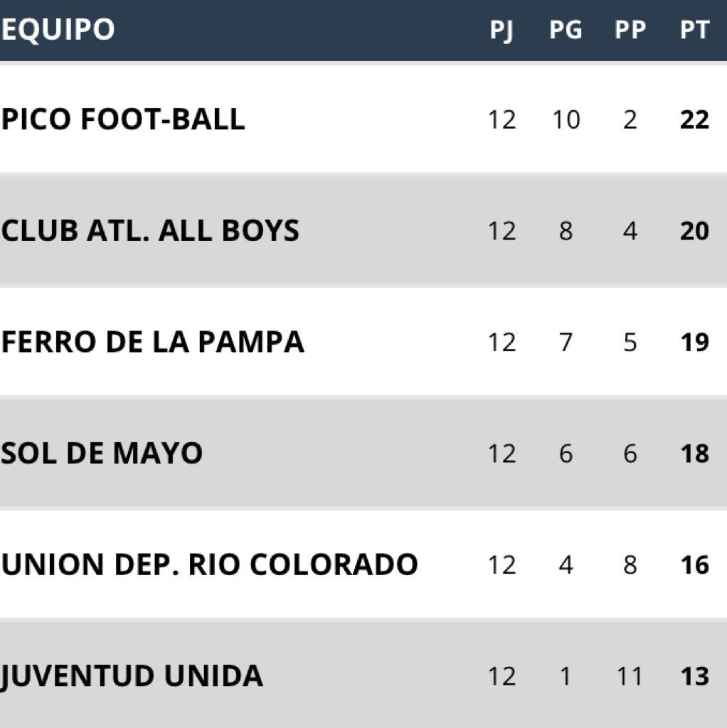Click PICO FOOT-BALL's 22 points value
This screenshot has width=727, height=728.
694,119
